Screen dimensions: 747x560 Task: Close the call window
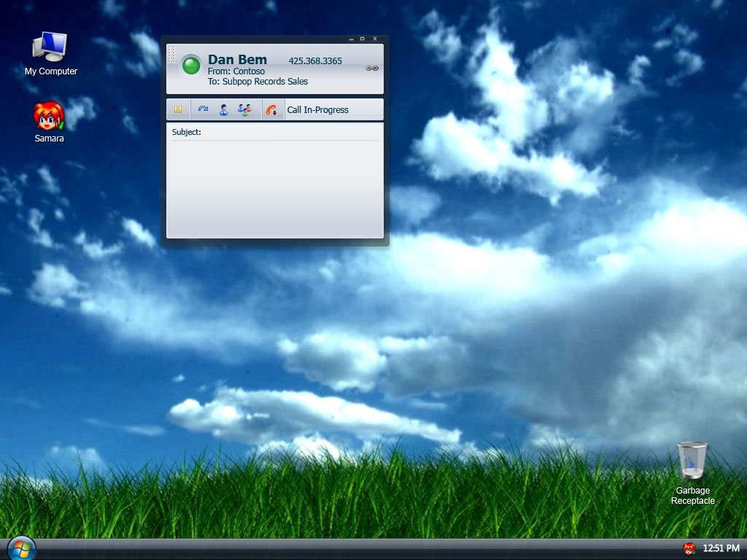click(375, 39)
